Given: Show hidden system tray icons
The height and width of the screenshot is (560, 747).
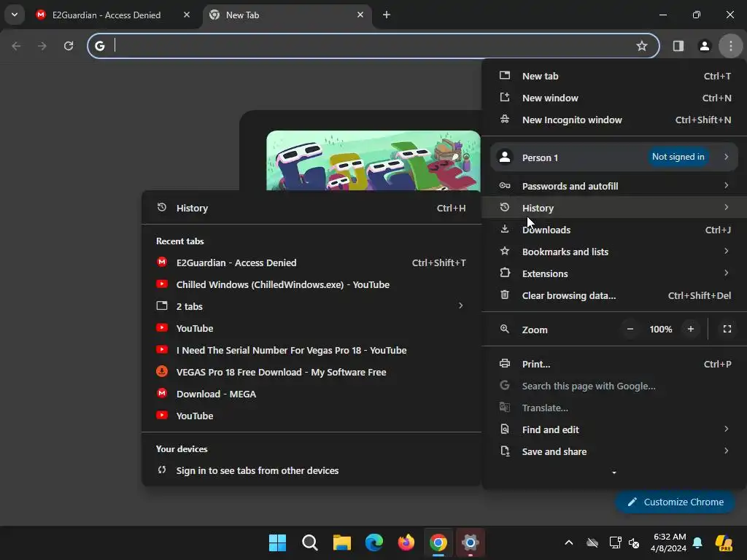Looking at the screenshot, I should 569,542.
